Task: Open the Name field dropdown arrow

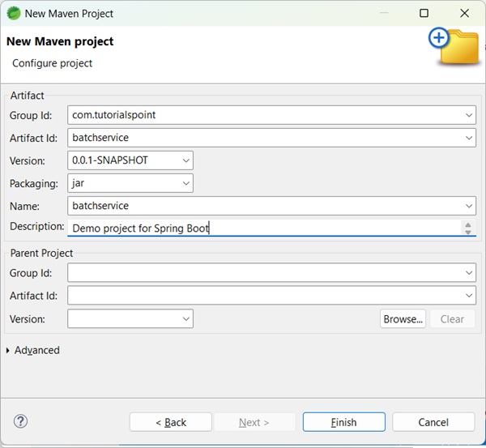Action: 470,206
